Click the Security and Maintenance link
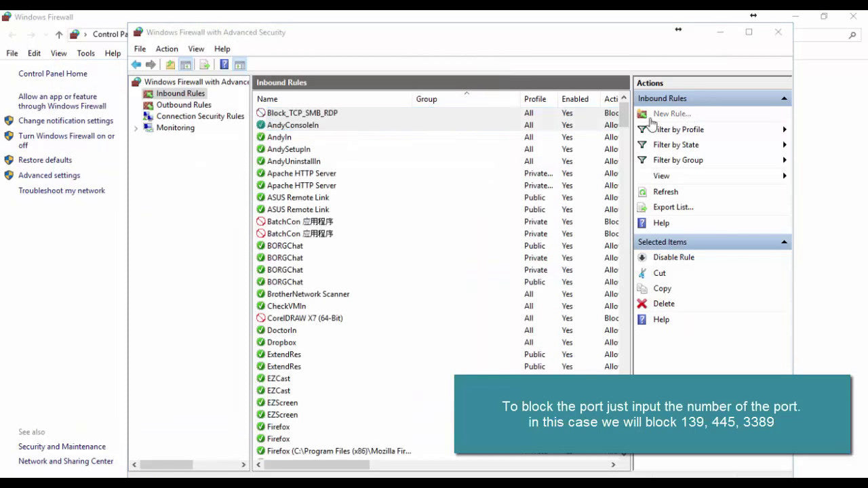Viewport: 868px width, 488px height. 62,447
